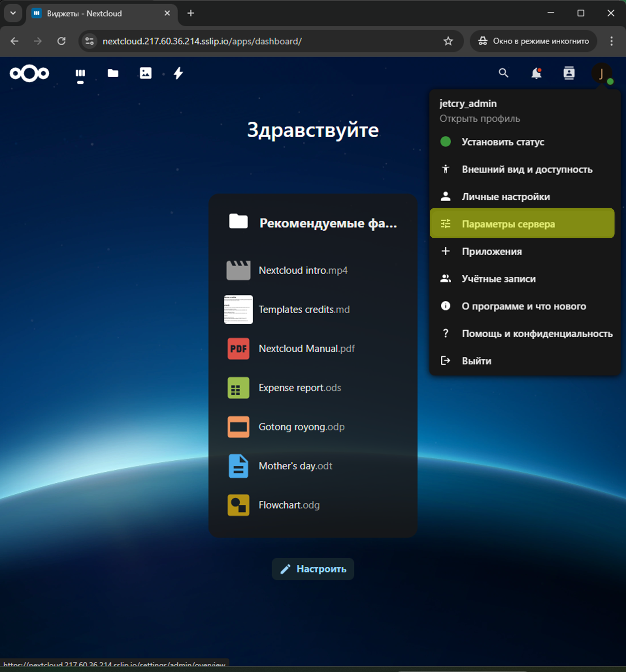Click the incognito mode indicator
Image resolution: width=626 pixels, height=672 pixels.
533,41
